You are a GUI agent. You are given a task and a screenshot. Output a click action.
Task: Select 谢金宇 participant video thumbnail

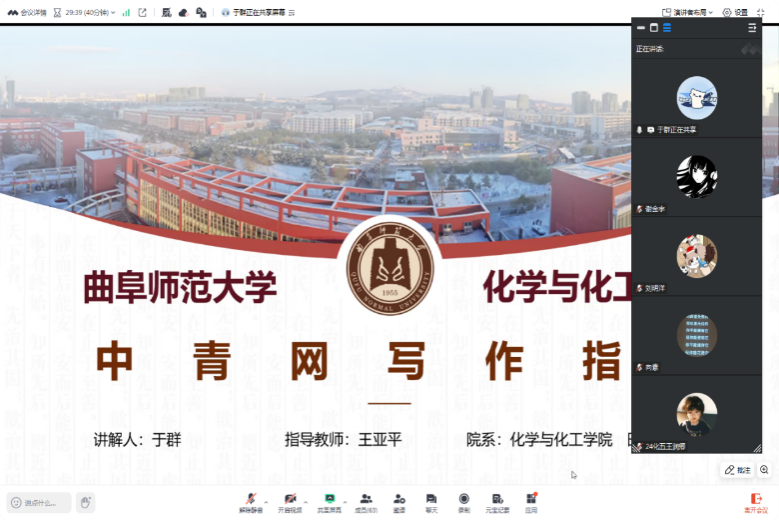(696, 176)
